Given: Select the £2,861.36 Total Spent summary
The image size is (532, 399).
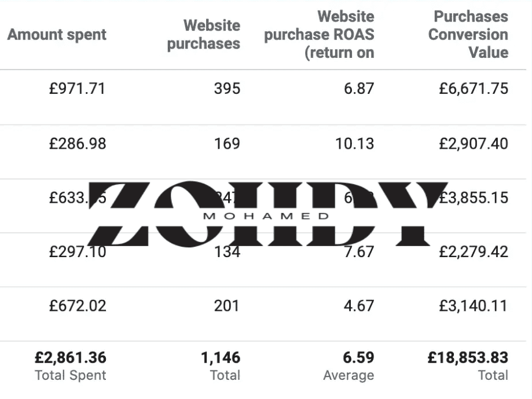Looking at the screenshot, I should coord(71,365).
